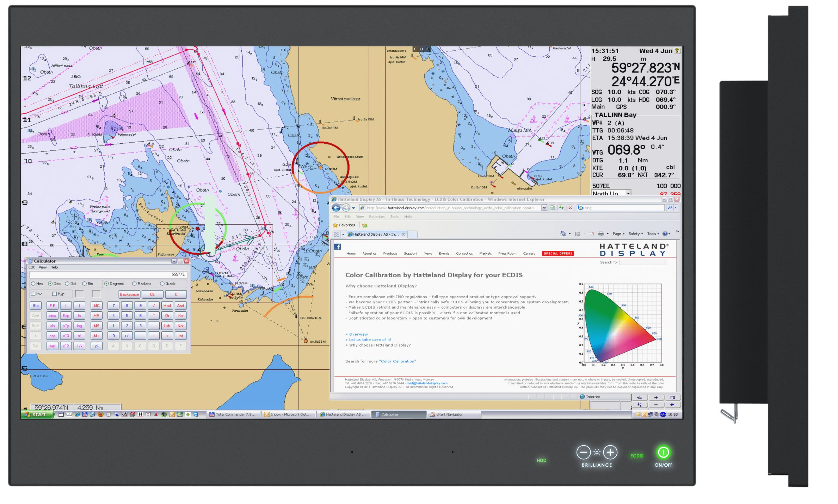The height and width of the screenshot is (504, 838).
Task: Click the "Color Calibration" search link
Action: click(x=398, y=361)
